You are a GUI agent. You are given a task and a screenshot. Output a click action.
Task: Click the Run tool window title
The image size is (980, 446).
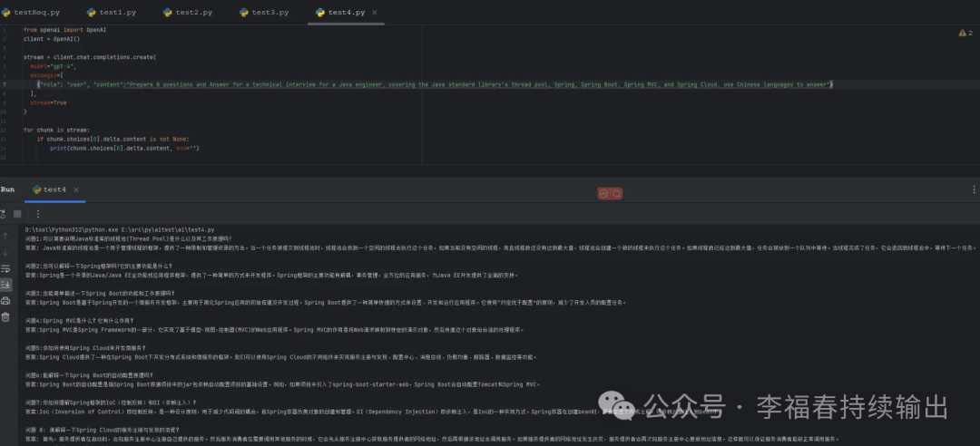tap(7, 189)
